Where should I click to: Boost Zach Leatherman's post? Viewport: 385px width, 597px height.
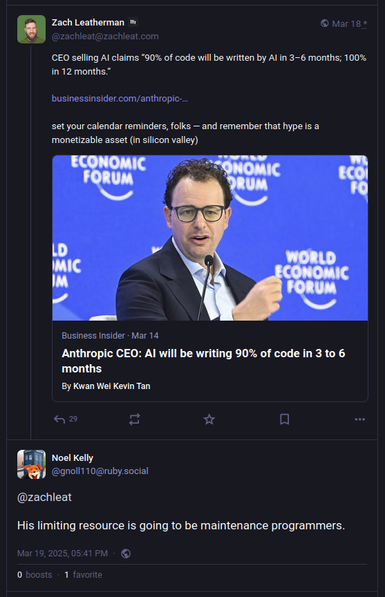pyautogui.click(x=134, y=419)
